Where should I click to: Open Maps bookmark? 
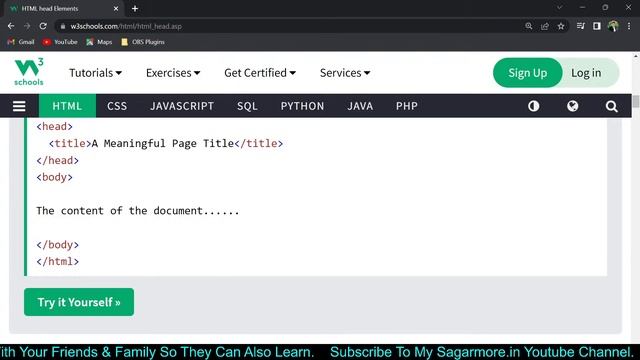tap(99, 42)
